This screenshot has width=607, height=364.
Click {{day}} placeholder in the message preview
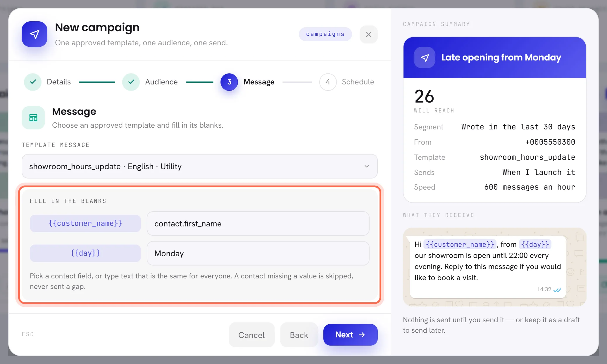pos(535,244)
